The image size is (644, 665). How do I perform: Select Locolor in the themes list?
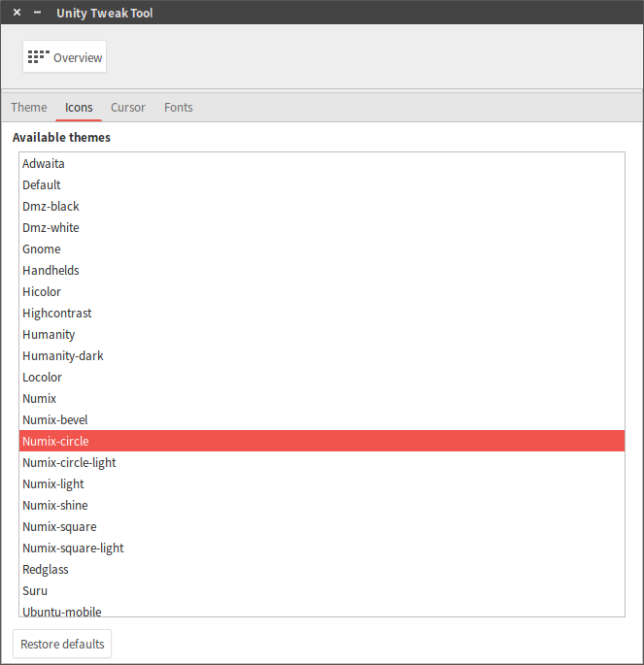coord(322,377)
